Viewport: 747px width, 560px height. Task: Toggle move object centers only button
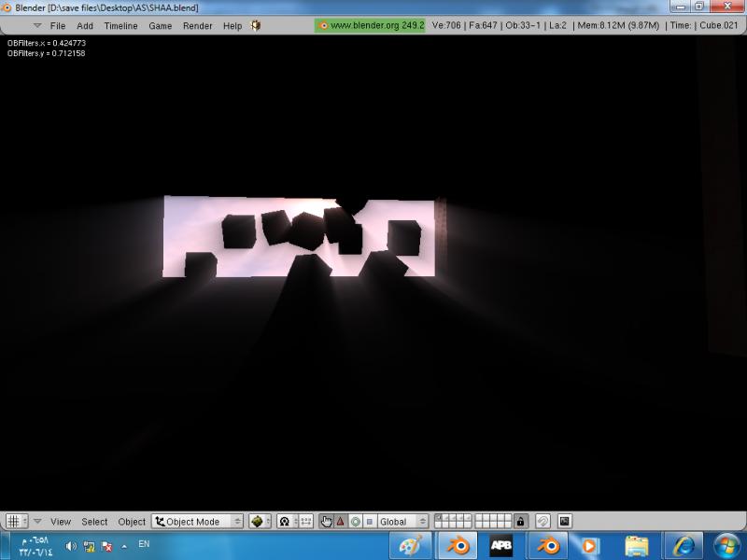(x=305, y=522)
